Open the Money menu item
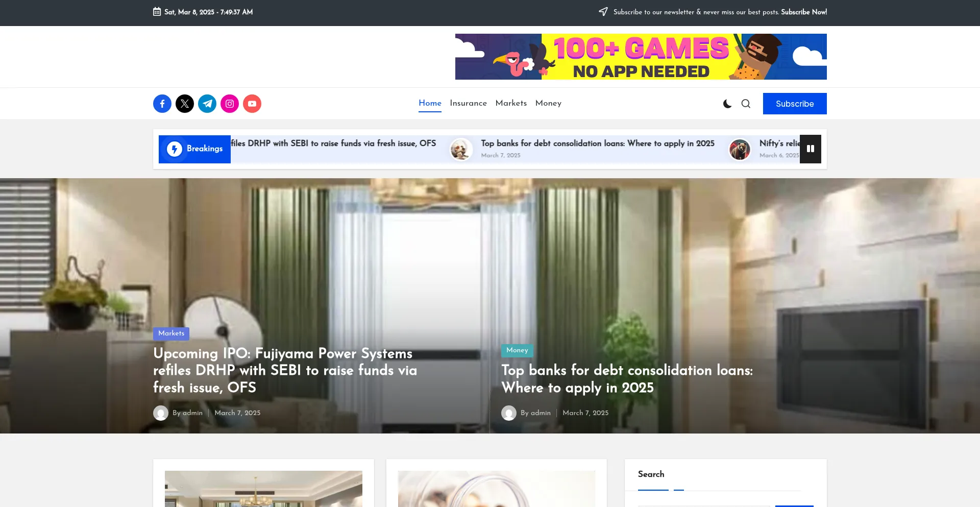980x507 pixels. 548,103
